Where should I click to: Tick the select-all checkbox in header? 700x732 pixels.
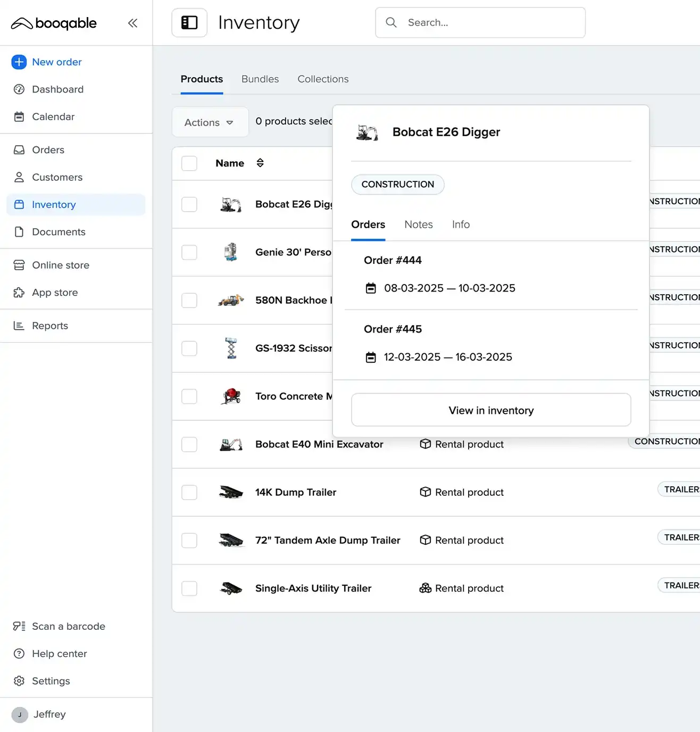click(x=189, y=163)
